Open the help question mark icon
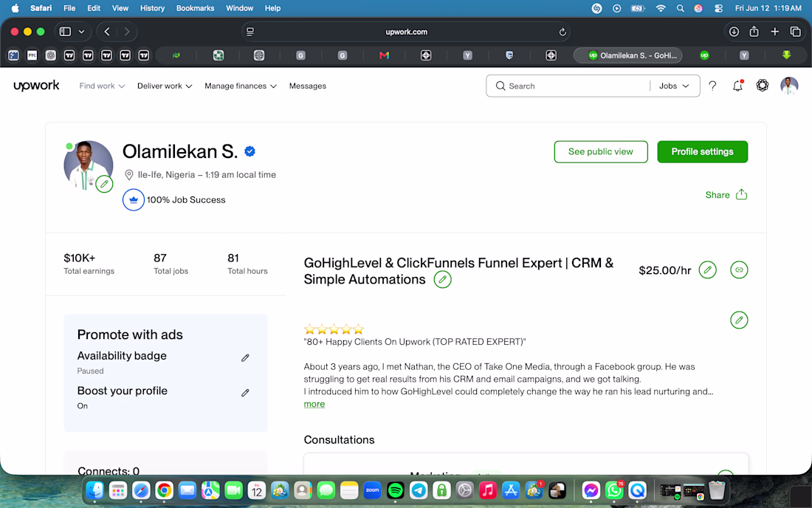This screenshot has width=812, height=508. (712, 86)
